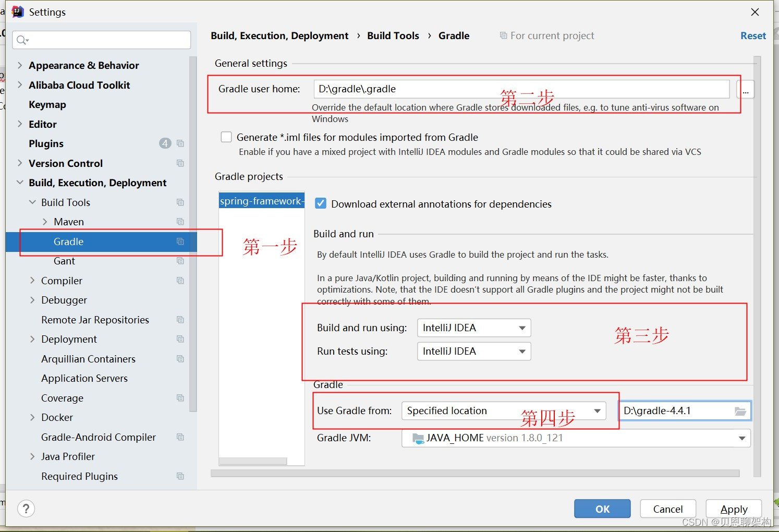Viewport: 779px width, 532px height.
Task: Expand the Java Profiler node
Action: click(32, 456)
